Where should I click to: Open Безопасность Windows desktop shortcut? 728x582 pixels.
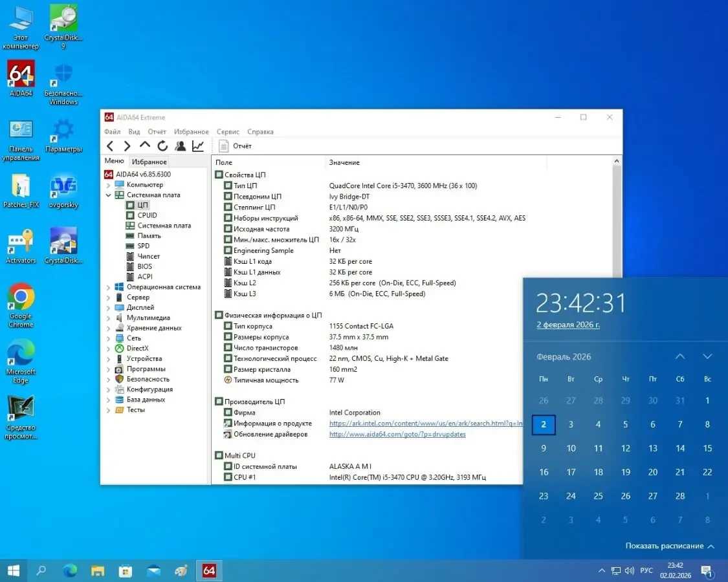[63, 84]
